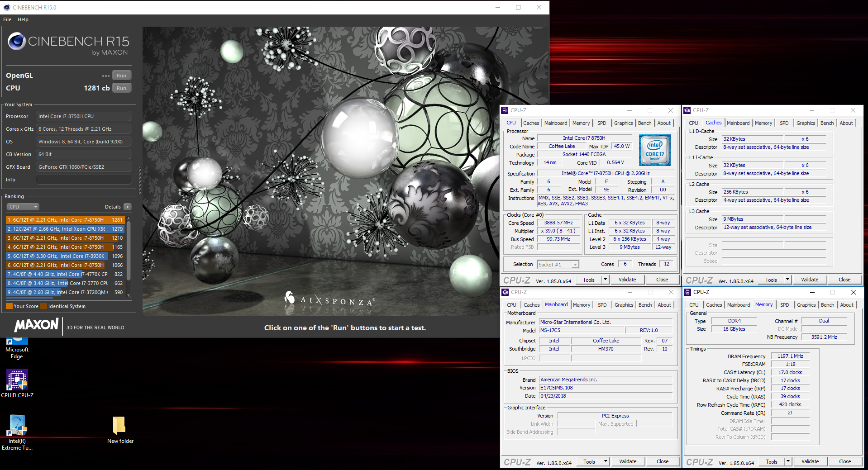Open Memory tab in Caches window
Viewport: 868px width, 470px height.
pyautogui.click(x=763, y=123)
